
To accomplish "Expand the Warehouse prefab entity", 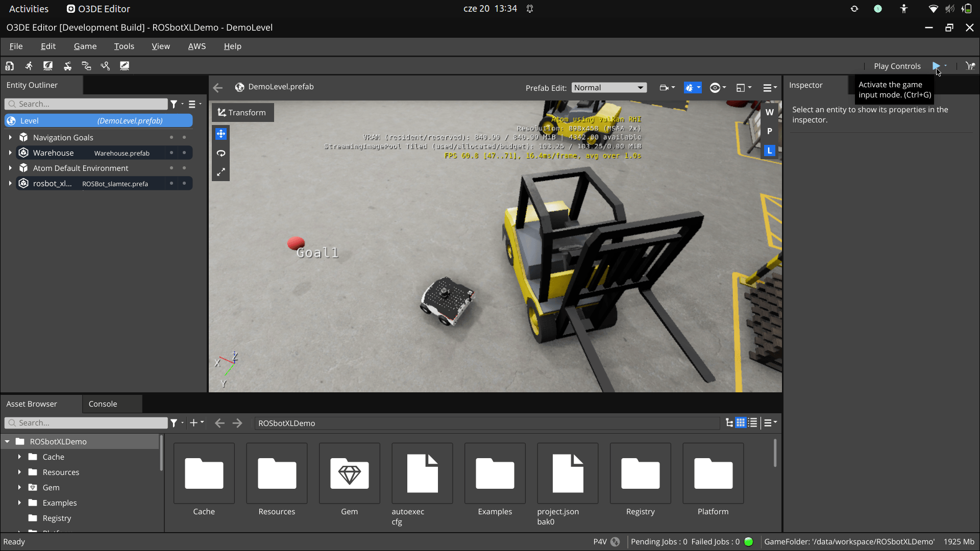I will tap(10, 153).
